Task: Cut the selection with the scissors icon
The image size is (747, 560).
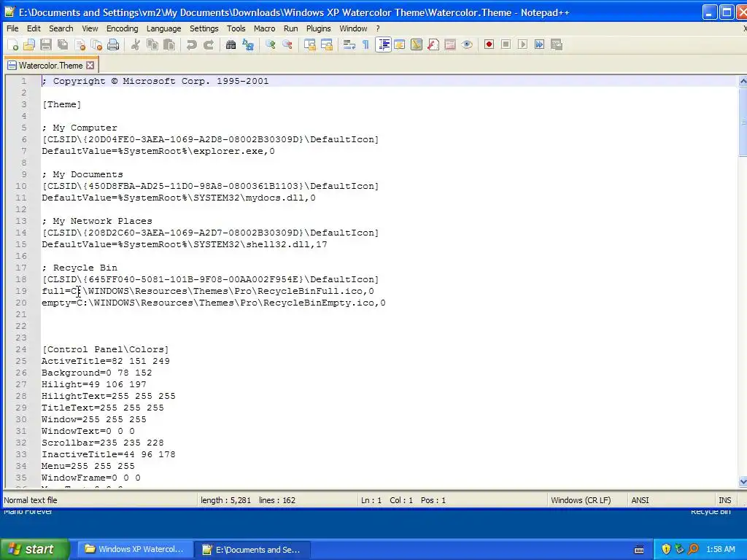Action: click(x=136, y=44)
